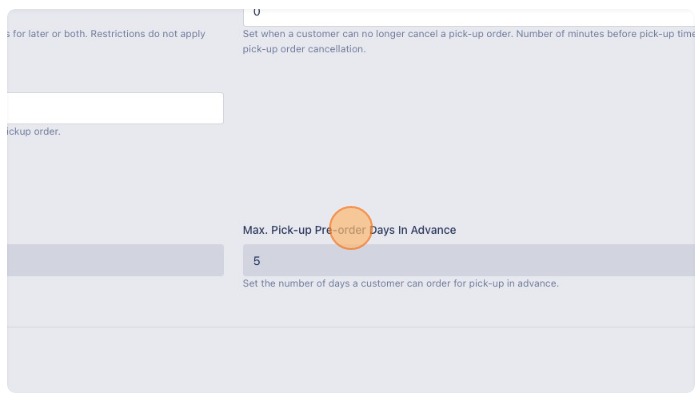Click the "Restrictions do not apply" helper text
This screenshot has width=700, height=402.
148,34
